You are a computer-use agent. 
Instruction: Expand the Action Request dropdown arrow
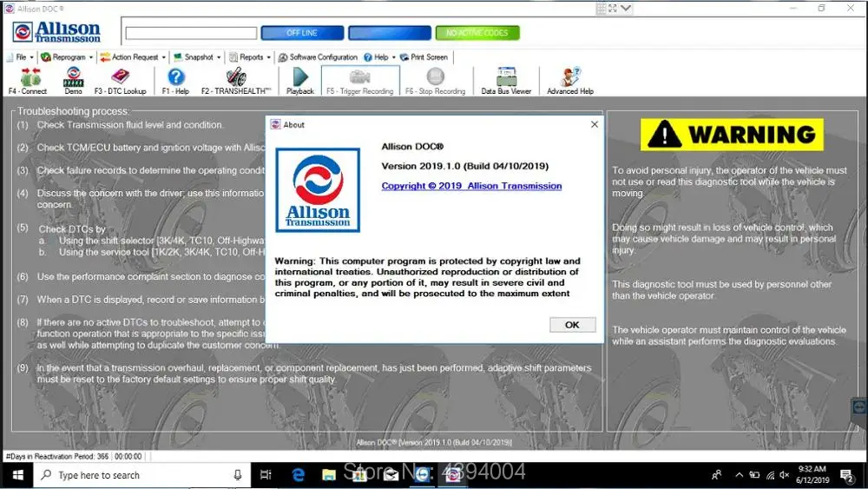[163, 57]
